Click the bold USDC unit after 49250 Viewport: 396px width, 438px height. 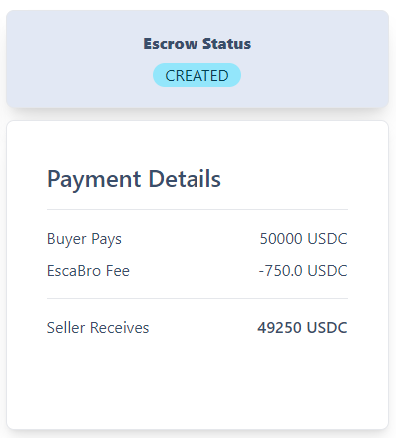click(x=327, y=328)
